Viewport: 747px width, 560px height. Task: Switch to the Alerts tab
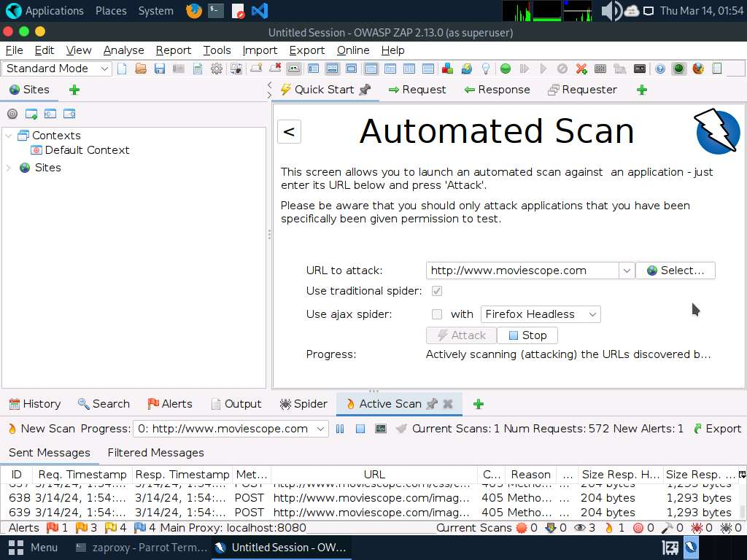[x=170, y=404]
